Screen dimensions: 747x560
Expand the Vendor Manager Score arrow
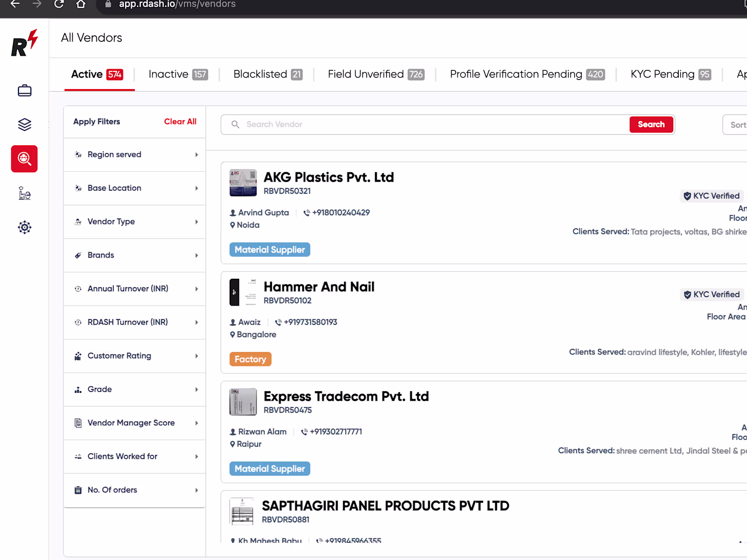point(197,423)
